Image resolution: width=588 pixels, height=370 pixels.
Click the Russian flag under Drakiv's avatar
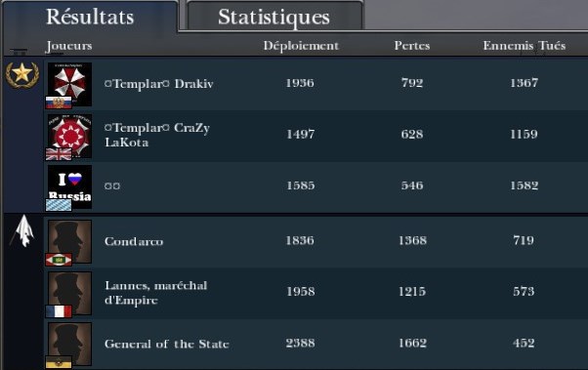[59, 103]
